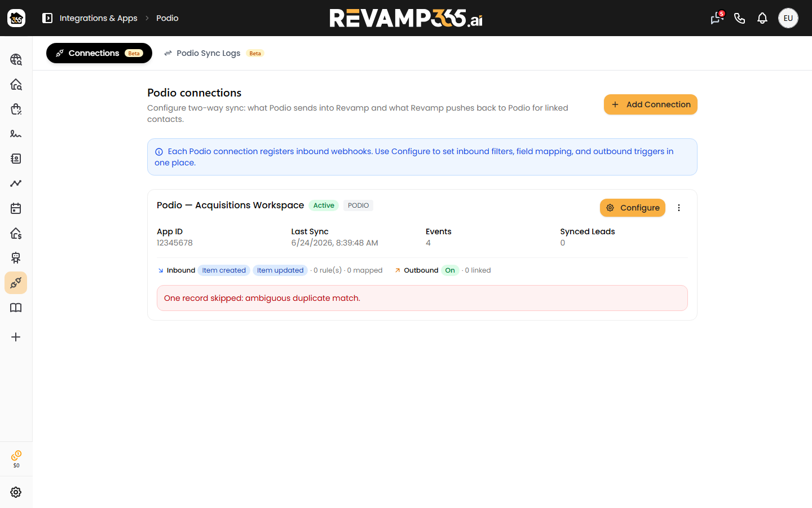Click the "0 rule(s) · 0 mapped" text

348,270
